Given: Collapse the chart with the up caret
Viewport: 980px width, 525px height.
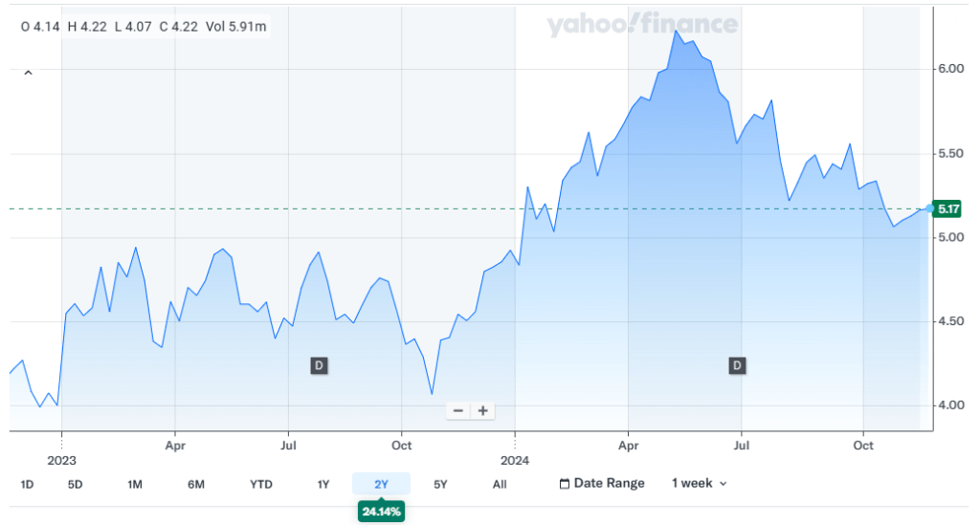Looking at the screenshot, I should pyautogui.click(x=28, y=73).
